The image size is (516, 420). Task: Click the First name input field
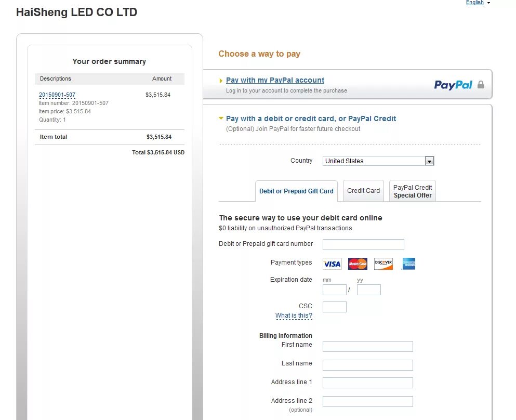(x=367, y=346)
